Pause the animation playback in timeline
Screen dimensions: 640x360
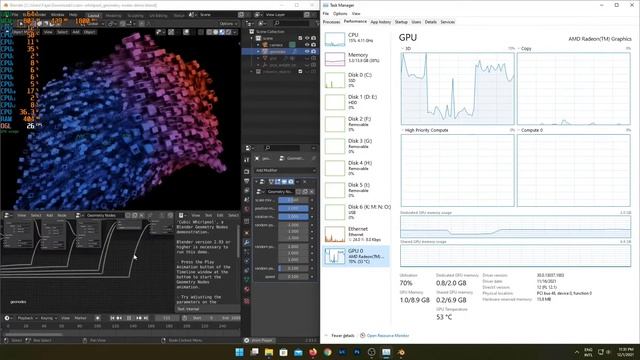click(129, 318)
